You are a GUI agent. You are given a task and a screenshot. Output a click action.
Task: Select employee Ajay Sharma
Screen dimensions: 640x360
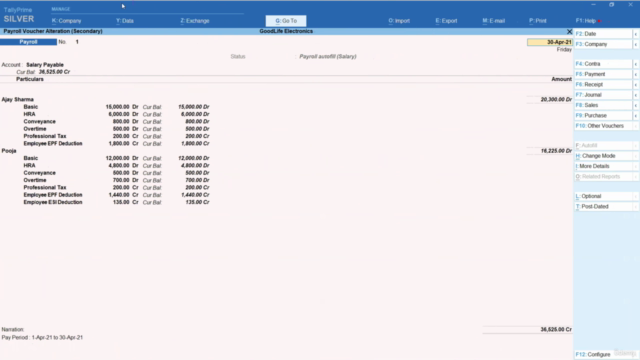coord(18,100)
